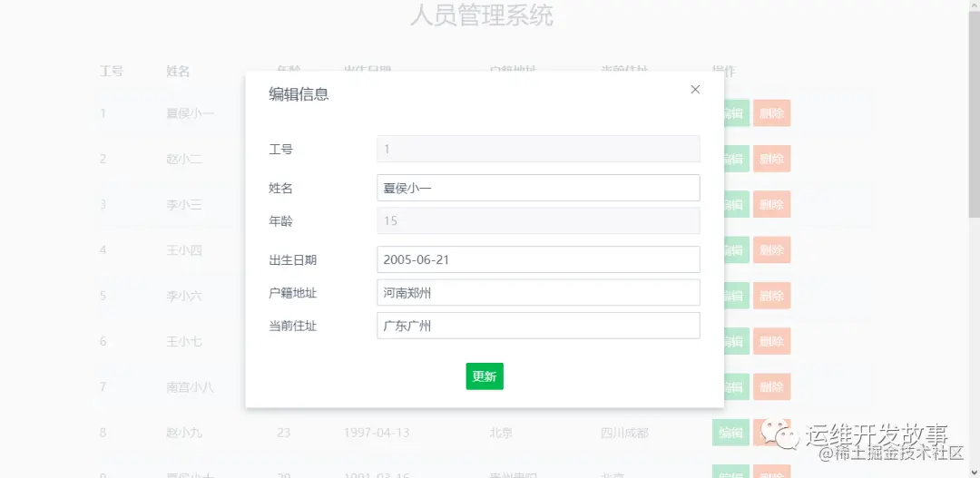The height and width of the screenshot is (478, 980).
Task: Click age cell 23 in row 8
Action: pyautogui.click(x=284, y=433)
